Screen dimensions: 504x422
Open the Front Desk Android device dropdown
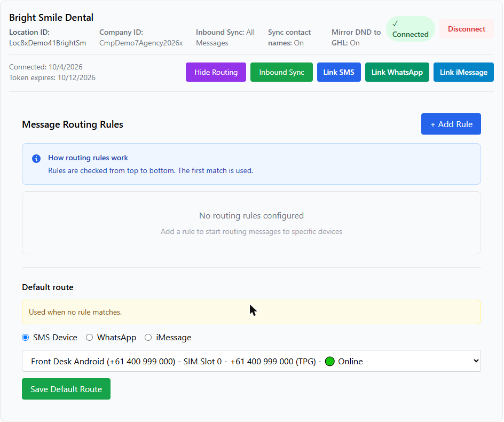coord(251,361)
